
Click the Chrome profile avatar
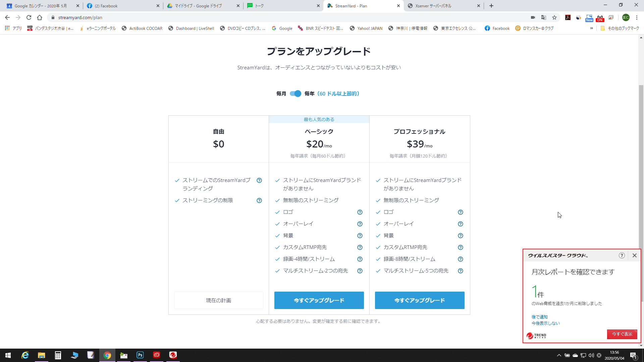(626, 17)
